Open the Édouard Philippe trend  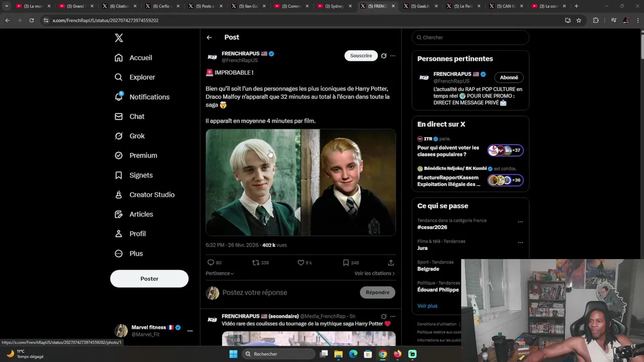point(438,290)
